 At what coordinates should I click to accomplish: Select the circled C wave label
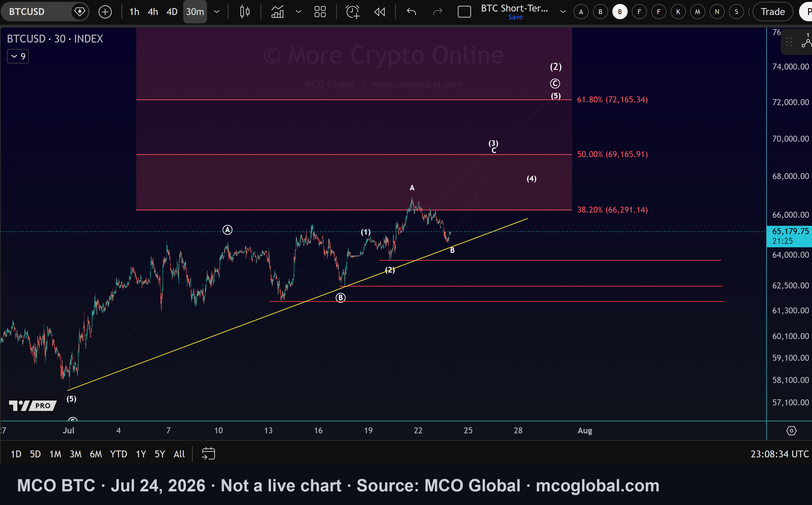pyautogui.click(x=555, y=83)
